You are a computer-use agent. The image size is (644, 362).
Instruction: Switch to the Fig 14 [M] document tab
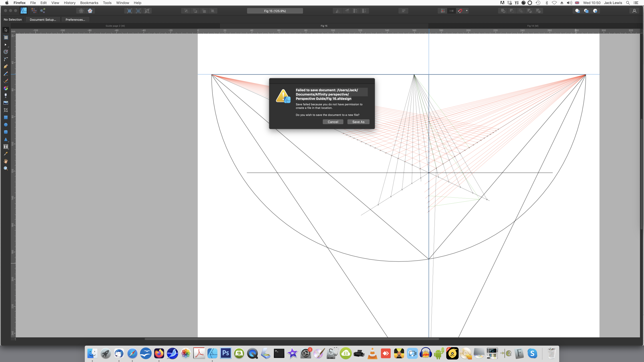(533, 26)
